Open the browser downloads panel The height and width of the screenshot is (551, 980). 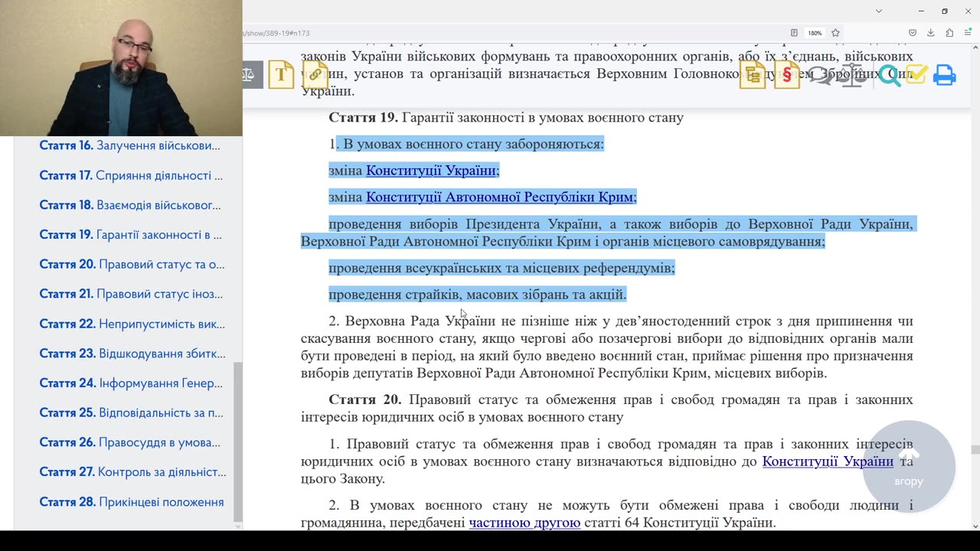(x=931, y=33)
